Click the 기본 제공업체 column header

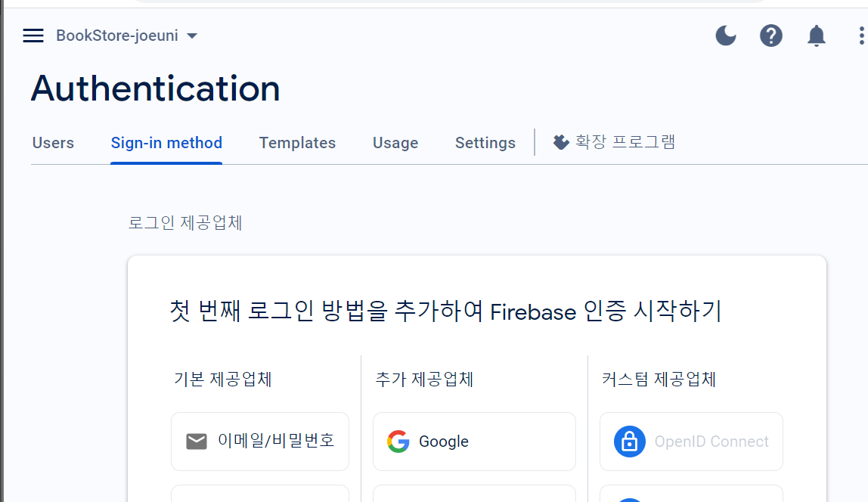(222, 380)
